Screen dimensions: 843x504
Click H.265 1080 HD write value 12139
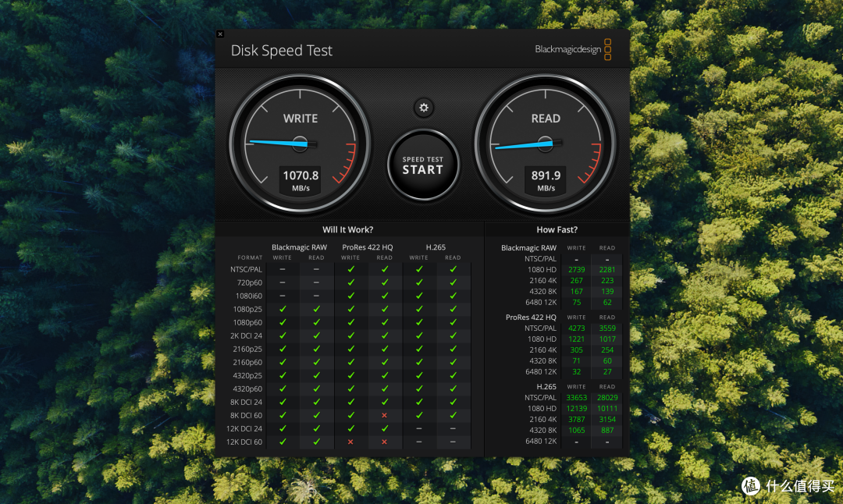[576, 408]
